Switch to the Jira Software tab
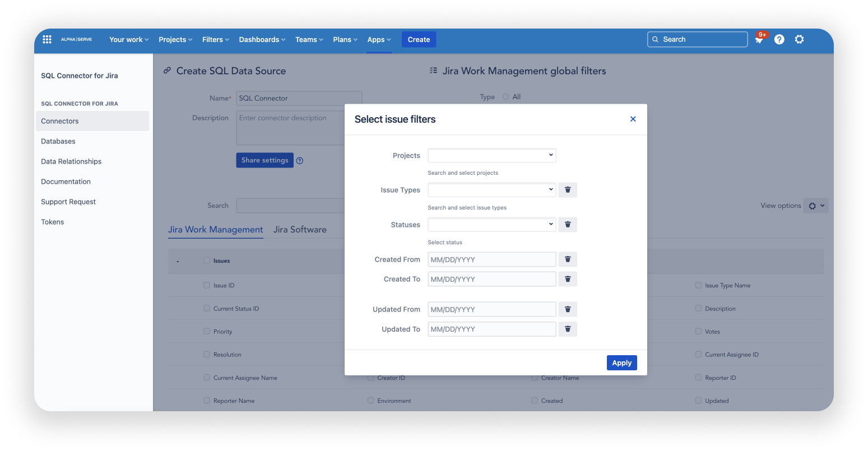 point(299,229)
